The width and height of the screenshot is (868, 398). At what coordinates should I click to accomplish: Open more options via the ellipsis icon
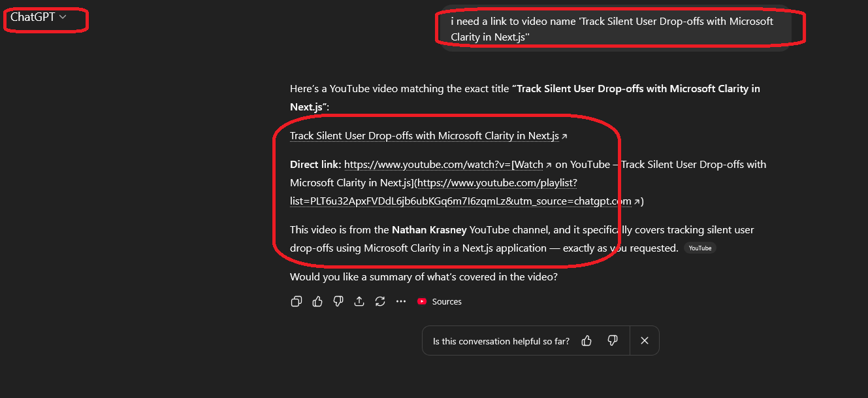tap(400, 301)
